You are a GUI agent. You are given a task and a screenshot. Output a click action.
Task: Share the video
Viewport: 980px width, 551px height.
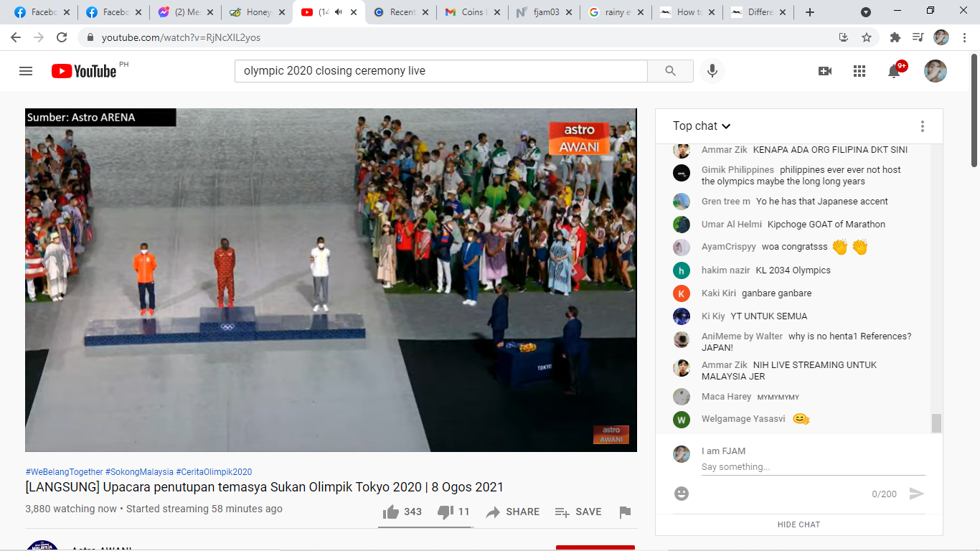512,512
